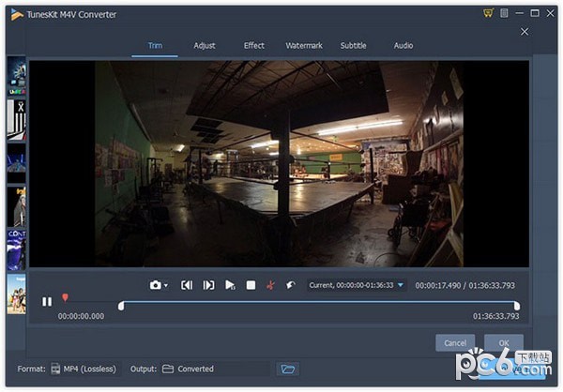Open the snapshot options dropdown arrow
This screenshot has height=392, width=563.
click(166, 286)
